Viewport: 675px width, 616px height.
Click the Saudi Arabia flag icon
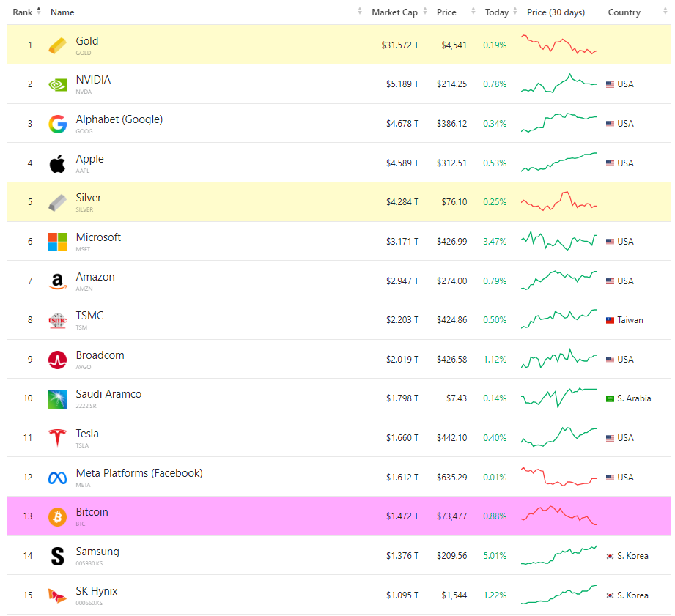pos(610,398)
